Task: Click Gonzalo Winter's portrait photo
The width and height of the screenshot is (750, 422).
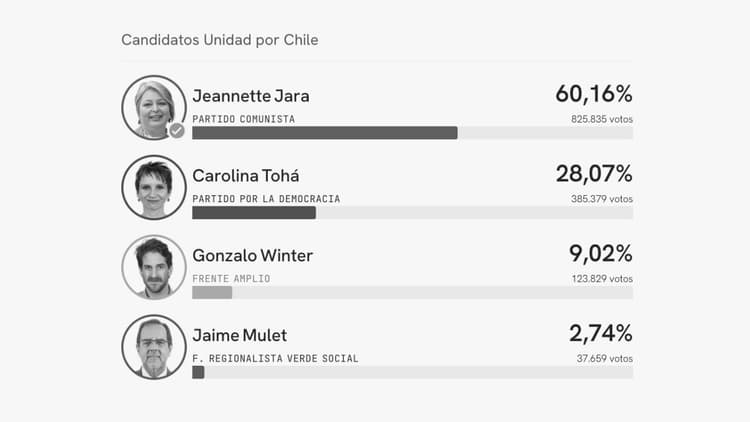Action: 154,267
